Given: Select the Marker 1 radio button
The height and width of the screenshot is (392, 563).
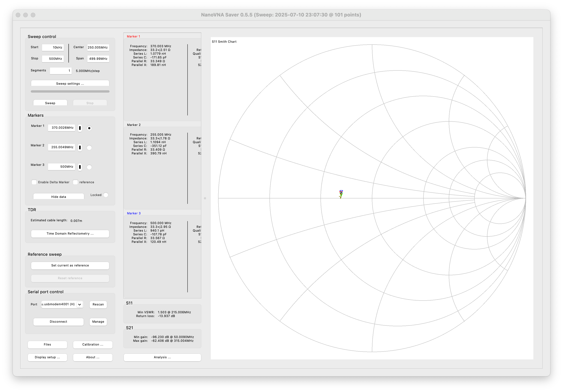Looking at the screenshot, I should (x=89, y=128).
